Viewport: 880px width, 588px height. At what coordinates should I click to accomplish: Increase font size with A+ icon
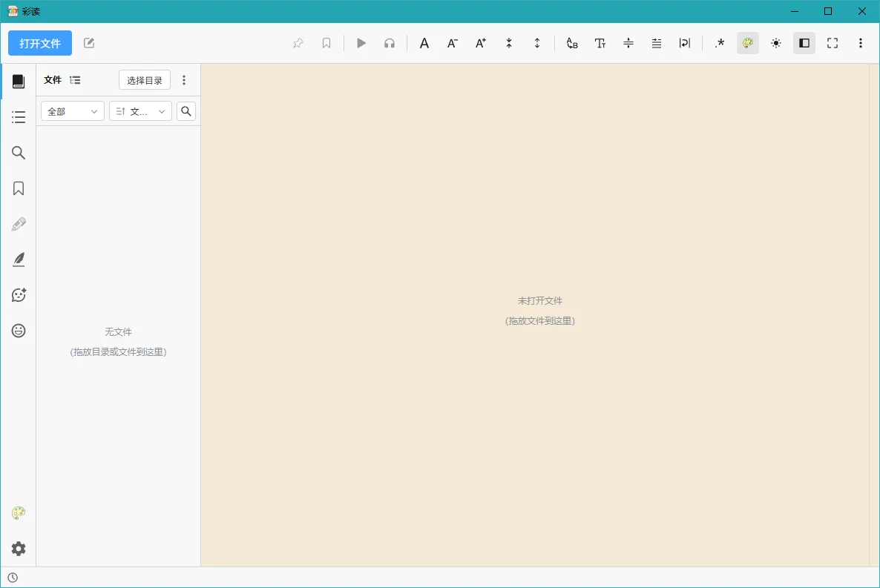pos(481,43)
